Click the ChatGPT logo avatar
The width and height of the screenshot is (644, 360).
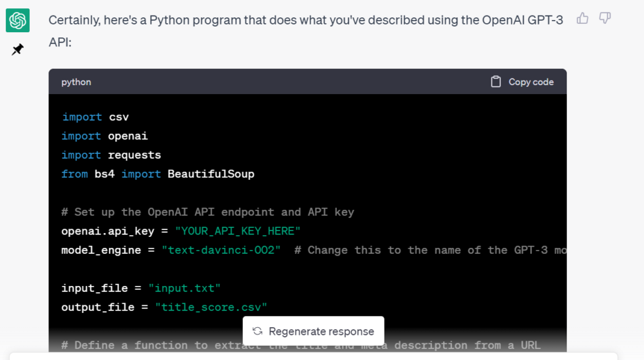pyautogui.click(x=18, y=21)
